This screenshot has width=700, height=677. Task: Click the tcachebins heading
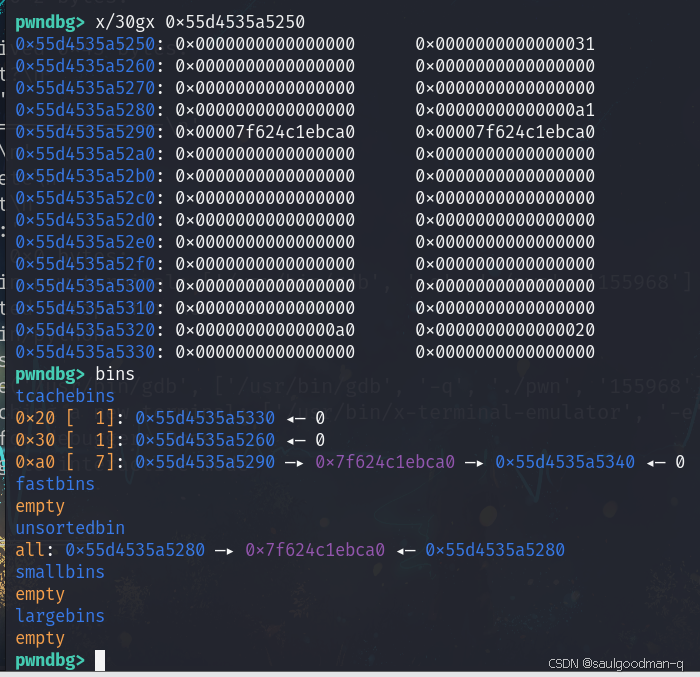[65, 396]
